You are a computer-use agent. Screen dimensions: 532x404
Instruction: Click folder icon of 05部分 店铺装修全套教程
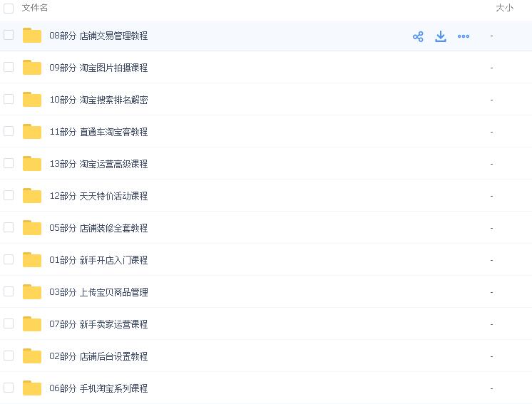[x=32, y=227]
